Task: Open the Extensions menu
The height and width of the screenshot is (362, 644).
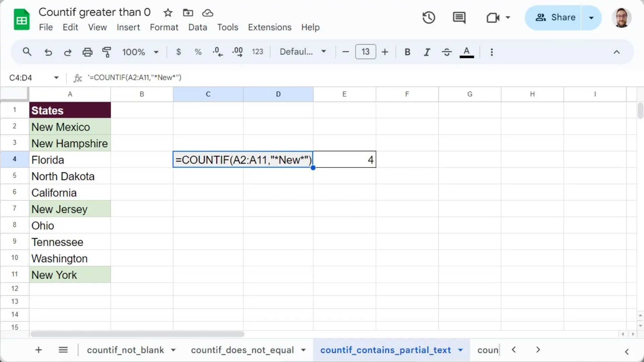Action: click(269, 27)
